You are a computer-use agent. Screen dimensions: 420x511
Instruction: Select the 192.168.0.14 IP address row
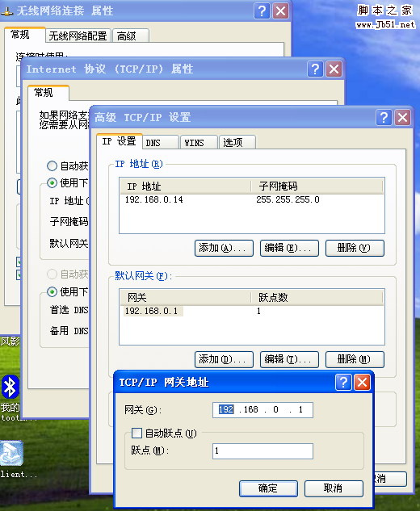[252, 199]
